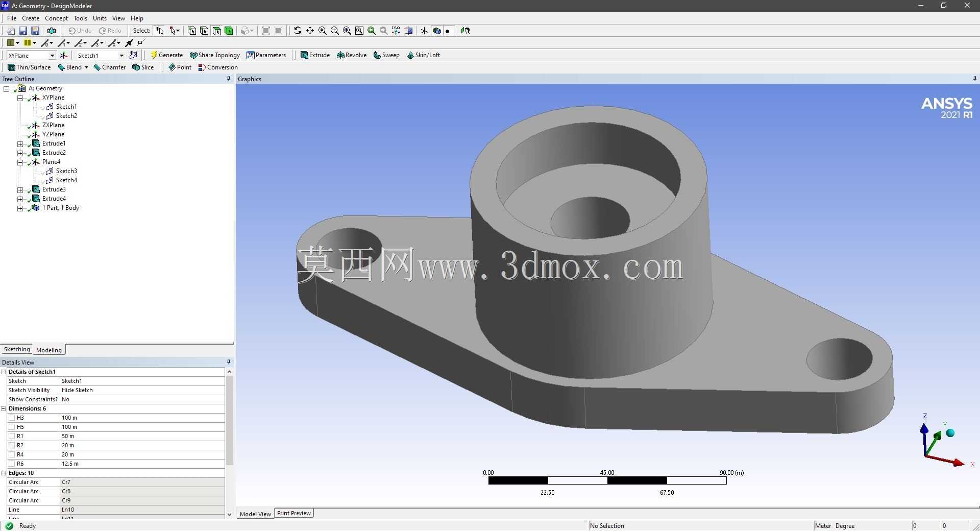This screenshot has width=980, height=531.
Task: Click the Chamfer tool
Action: tap(110, 67)
